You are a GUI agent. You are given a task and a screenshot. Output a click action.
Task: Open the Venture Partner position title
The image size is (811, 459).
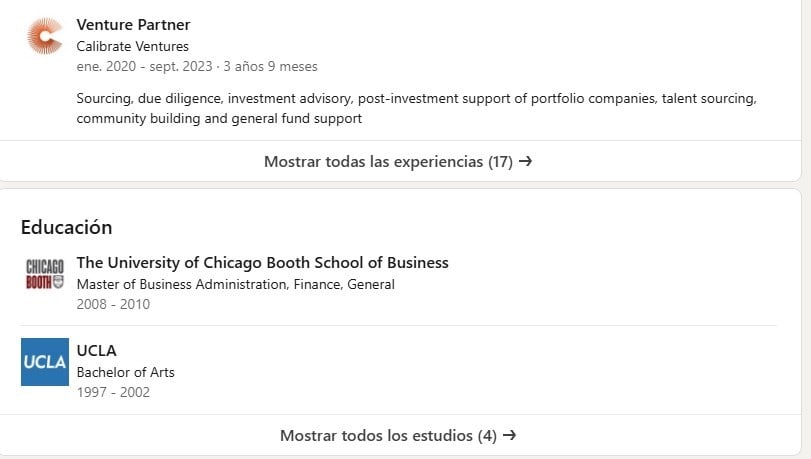133,25
